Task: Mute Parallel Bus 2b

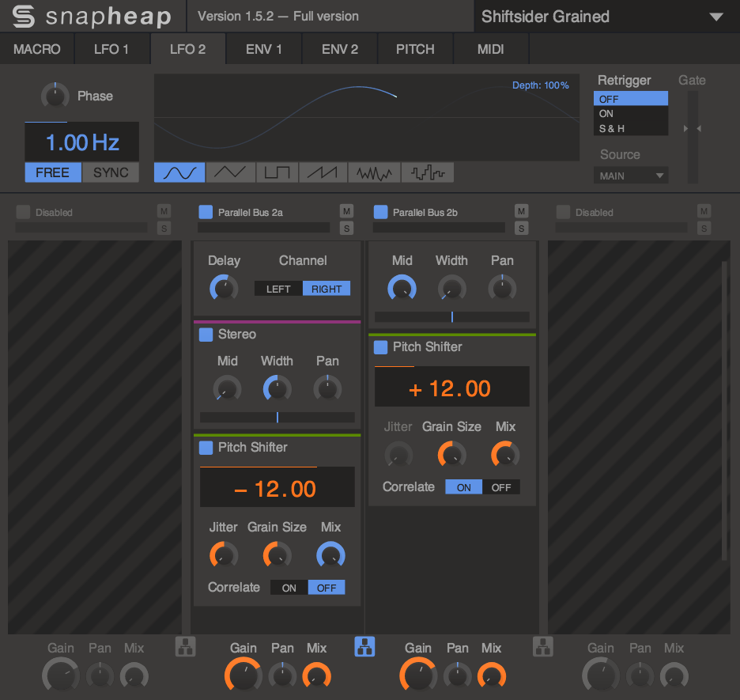Action: coord(521,211)
